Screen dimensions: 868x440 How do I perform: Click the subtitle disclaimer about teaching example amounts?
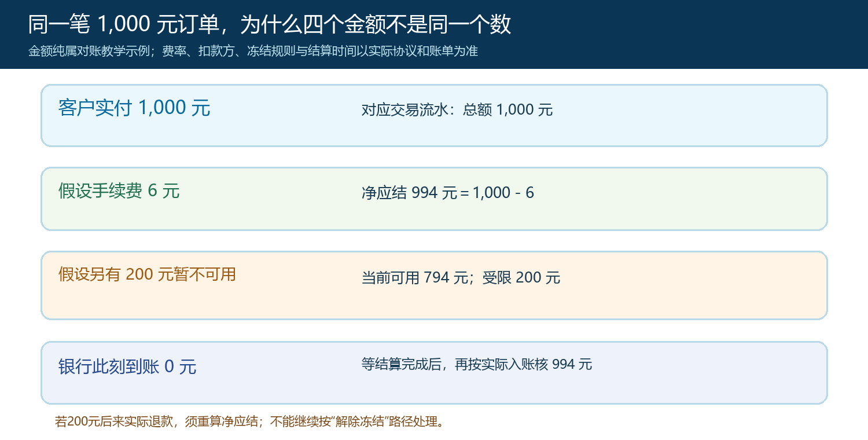pyautogui.click(x=253, y=51)
